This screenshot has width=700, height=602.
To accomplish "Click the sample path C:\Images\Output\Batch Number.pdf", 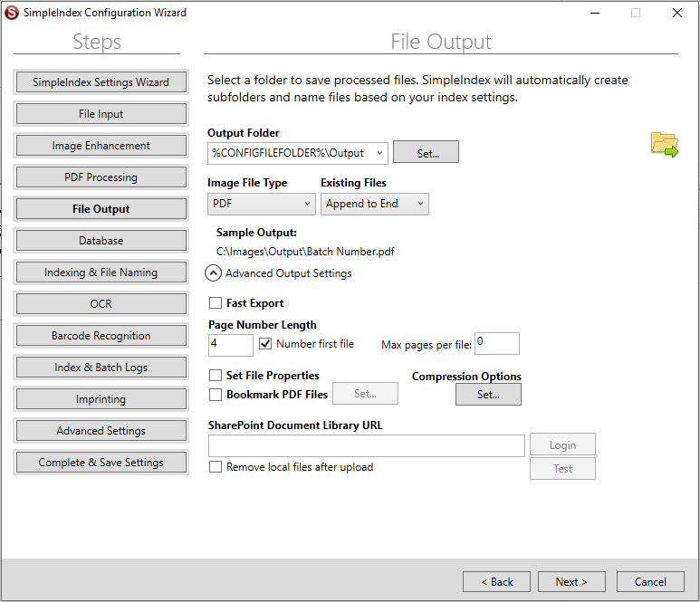I will [305, 252].
